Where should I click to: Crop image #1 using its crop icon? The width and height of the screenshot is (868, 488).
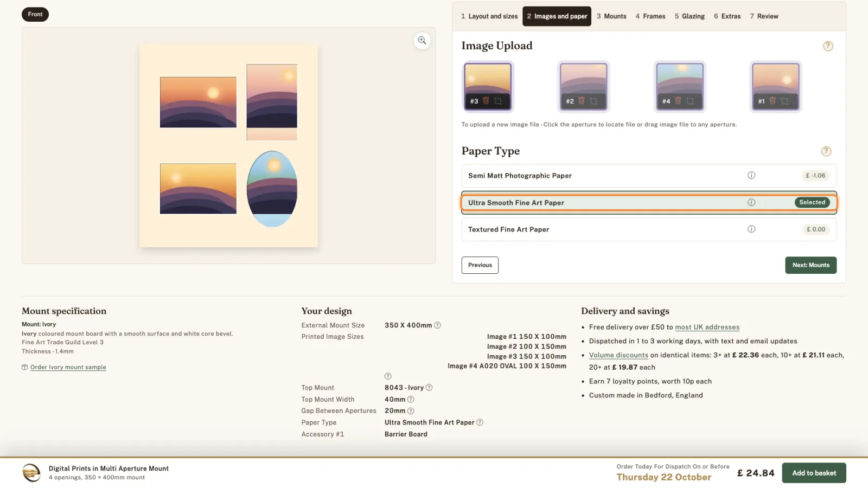[x=784, y=101]
